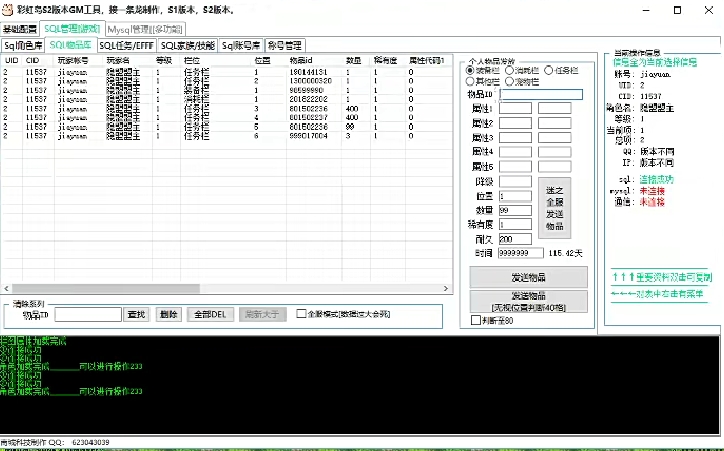Focus the second 属性4 input box

point(555,151)
